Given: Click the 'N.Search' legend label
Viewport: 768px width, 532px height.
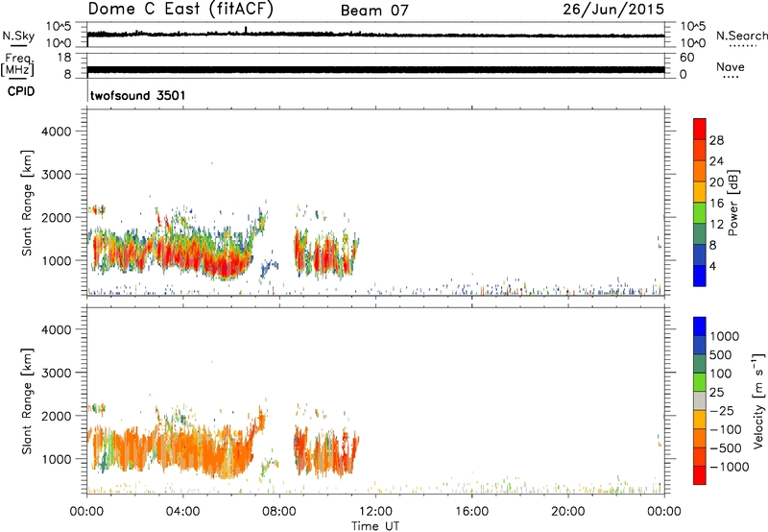Looking at the screenshot, I should coord(741,36).
